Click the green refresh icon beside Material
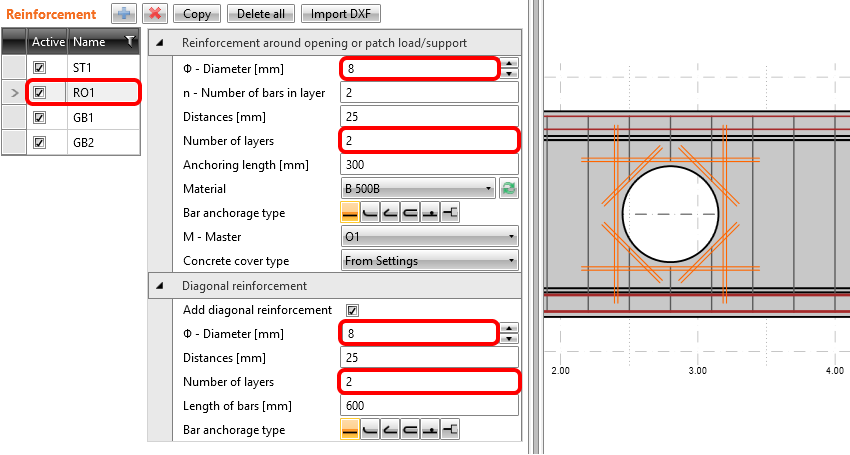The image size is (850, 455). click(508, 189)
